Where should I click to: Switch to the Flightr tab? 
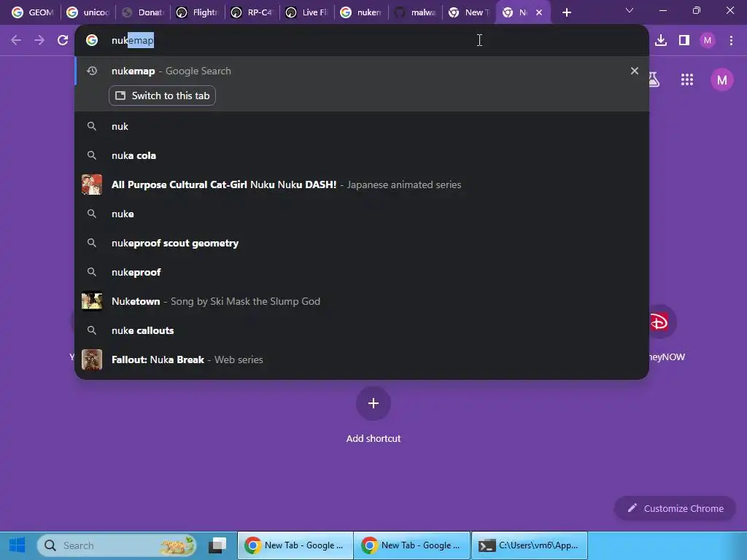[198, 12]
